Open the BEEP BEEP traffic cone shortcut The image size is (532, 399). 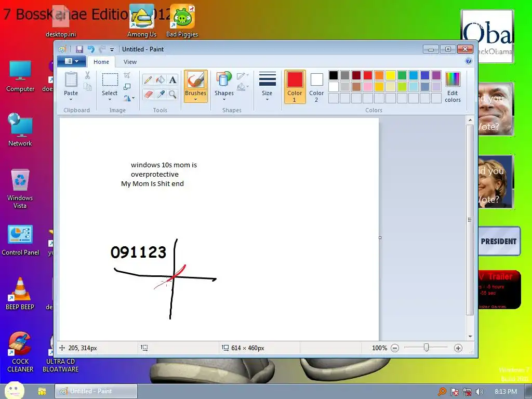[20, 294]
